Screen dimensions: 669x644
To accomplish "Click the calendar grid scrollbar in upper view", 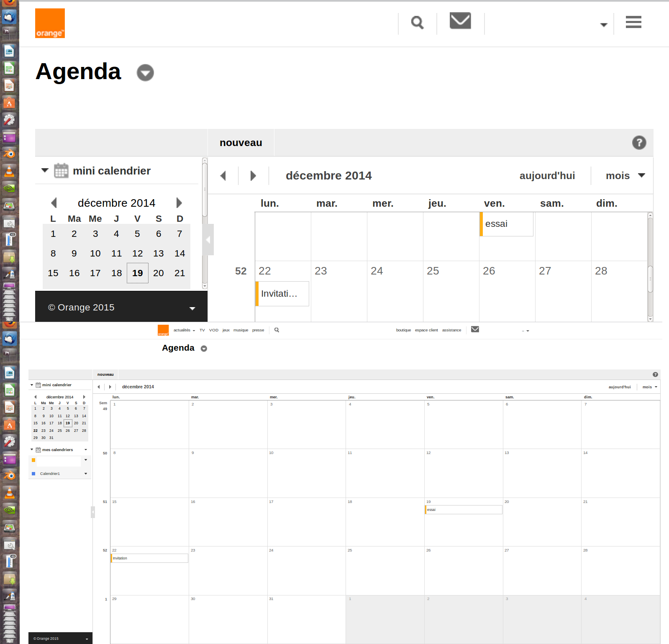I will (650, 279).
